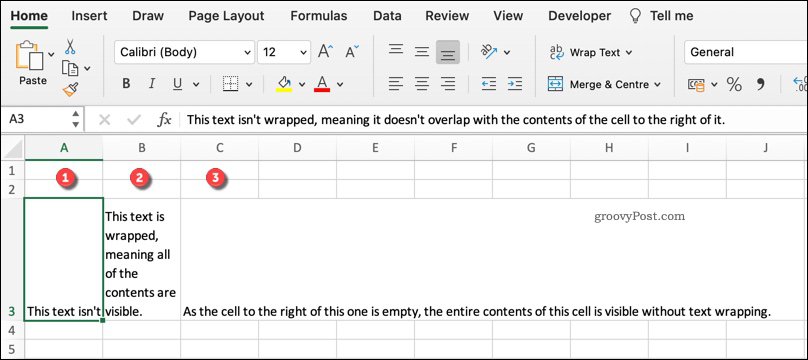Click the Paste clipboard icon
Screen dimensions: 808x360
[30, 56]
